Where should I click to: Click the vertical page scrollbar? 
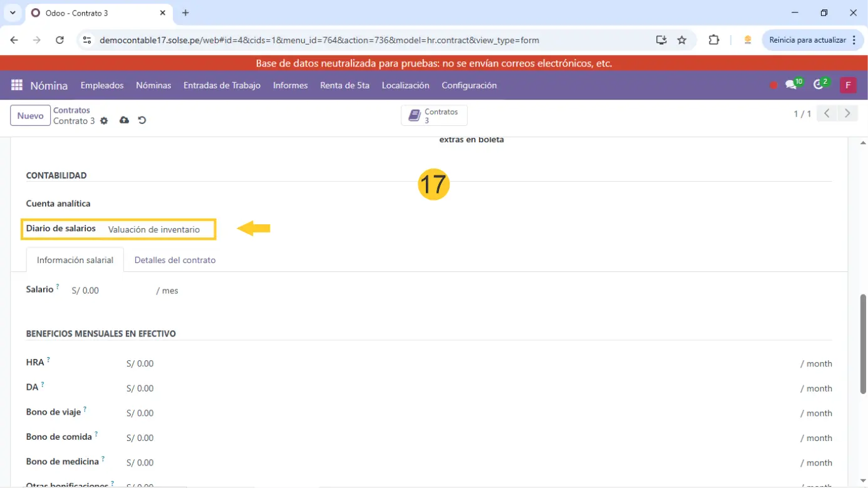point(862,343)
